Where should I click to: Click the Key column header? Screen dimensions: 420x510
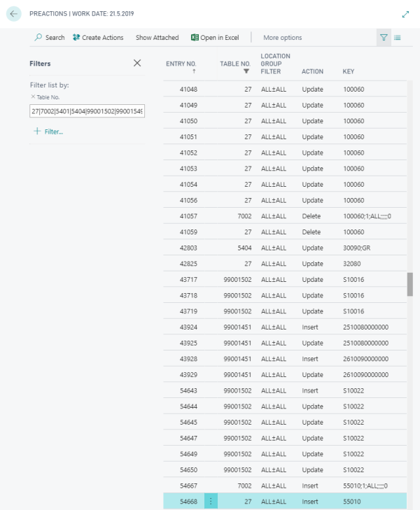[348, 71]
